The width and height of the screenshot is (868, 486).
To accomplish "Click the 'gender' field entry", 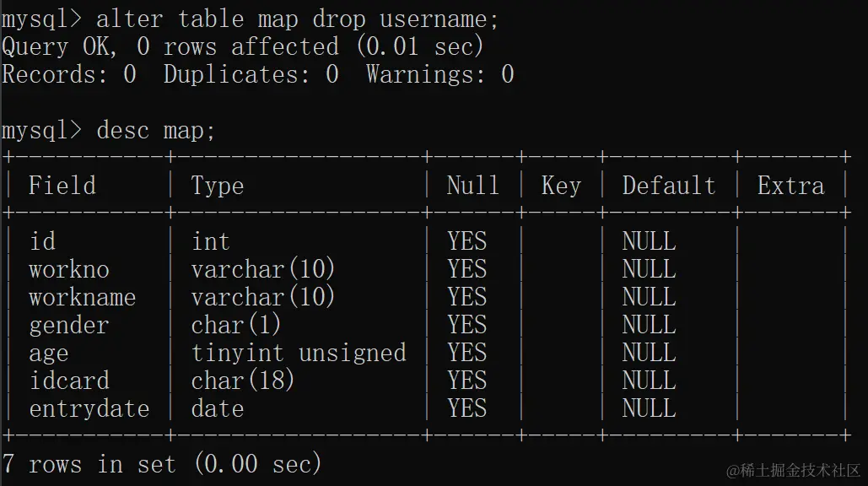I will point(68,326).
